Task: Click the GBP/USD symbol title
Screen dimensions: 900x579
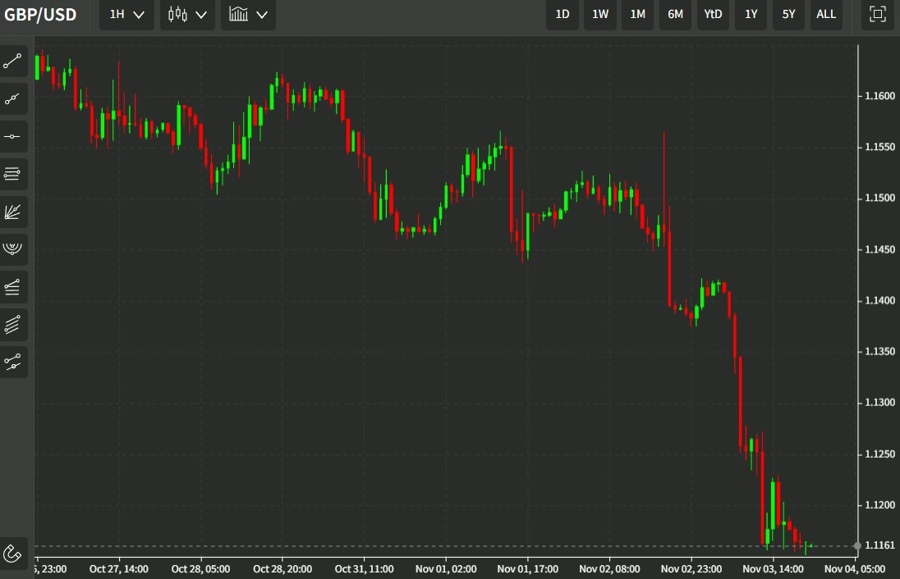Action: [x=40, y=14]
